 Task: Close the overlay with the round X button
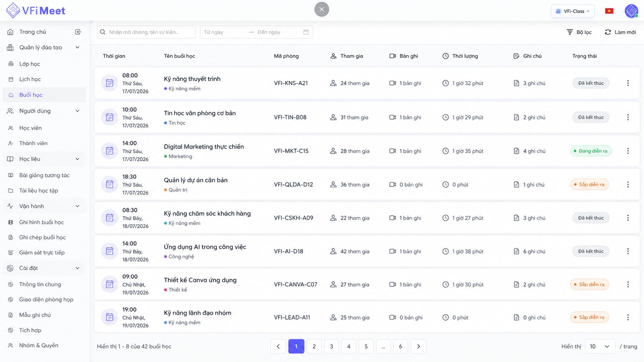point(322,9)
